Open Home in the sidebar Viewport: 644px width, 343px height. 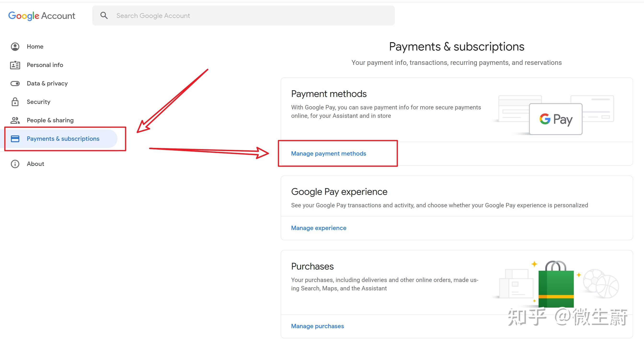[35, 46]
